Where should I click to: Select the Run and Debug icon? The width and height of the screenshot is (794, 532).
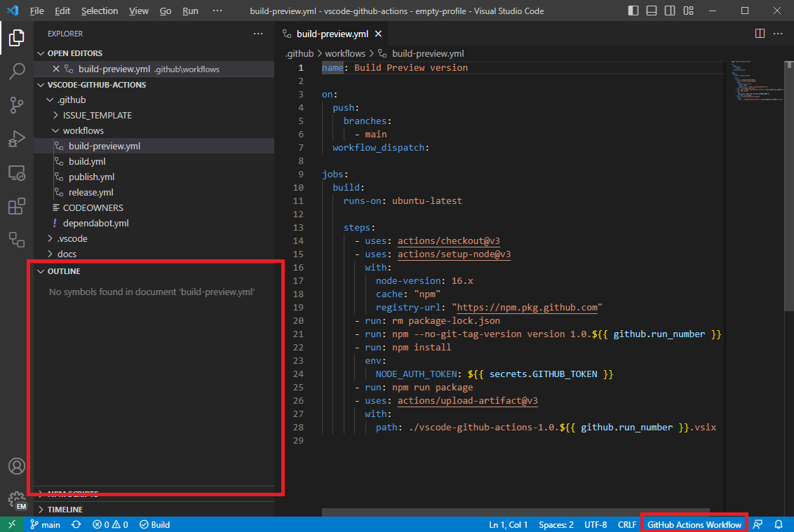pyautogui.click(x=16, y=139)
